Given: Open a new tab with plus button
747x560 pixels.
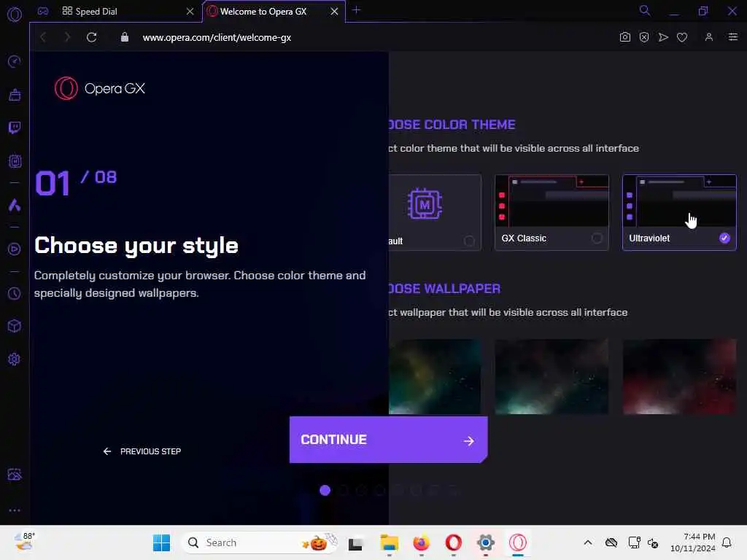Looking at the screenshot, I should [x=356, y=10].
